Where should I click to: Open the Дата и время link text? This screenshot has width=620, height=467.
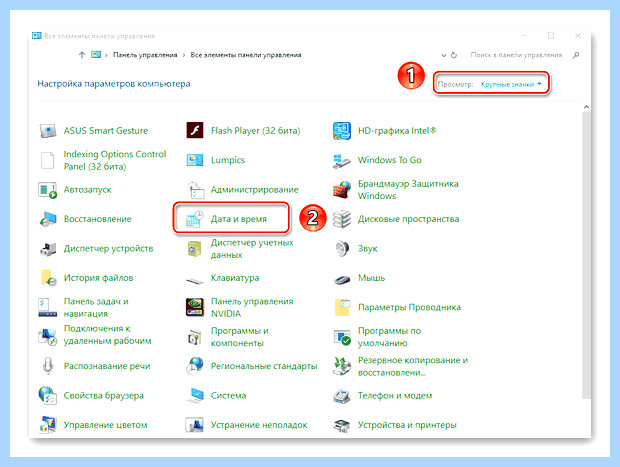pos(238,219)
